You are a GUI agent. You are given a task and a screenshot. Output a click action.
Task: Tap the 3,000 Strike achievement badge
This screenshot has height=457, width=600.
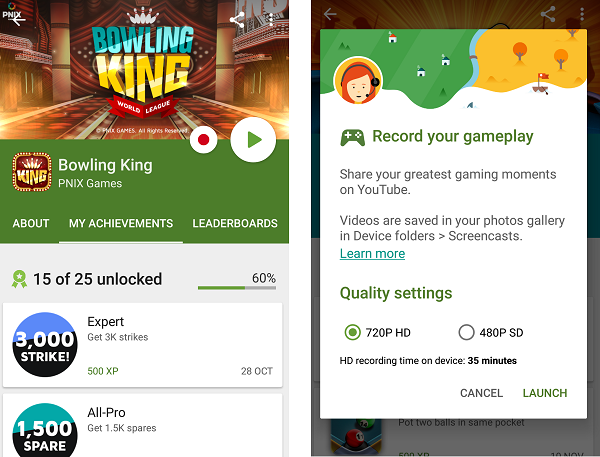[45, 344]
